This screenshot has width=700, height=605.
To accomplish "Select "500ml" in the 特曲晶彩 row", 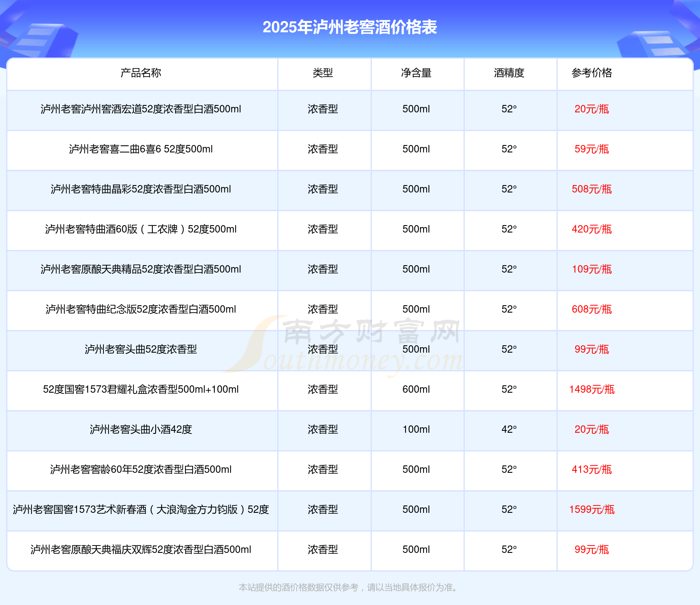I will click(416, 189).
